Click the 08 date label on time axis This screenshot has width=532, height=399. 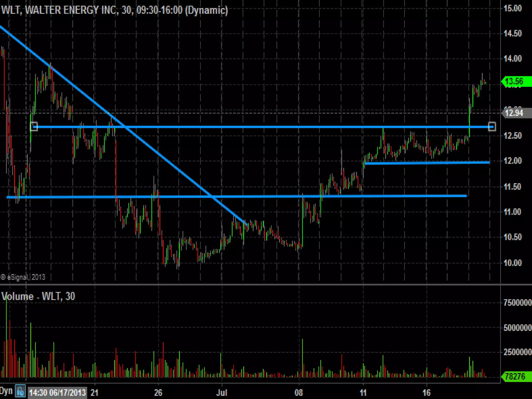[x=299, y=392]
